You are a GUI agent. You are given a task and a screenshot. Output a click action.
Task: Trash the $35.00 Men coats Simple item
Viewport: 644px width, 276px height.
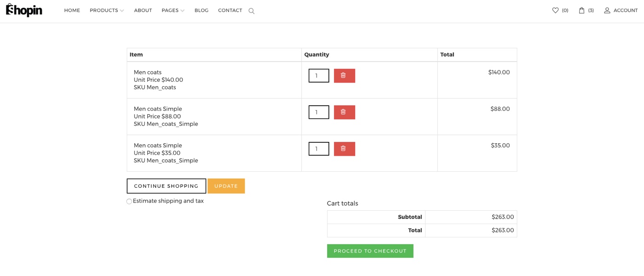pos(344,149)
